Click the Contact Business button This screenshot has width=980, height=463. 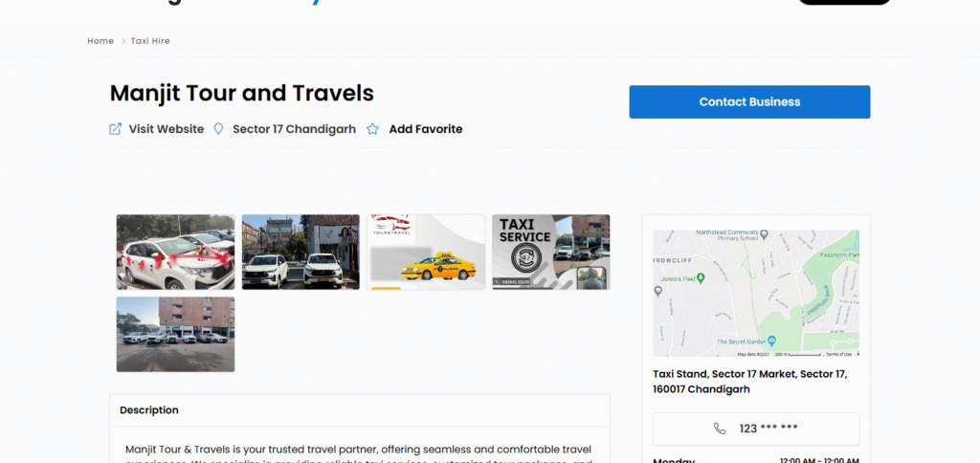coord(749,101)
